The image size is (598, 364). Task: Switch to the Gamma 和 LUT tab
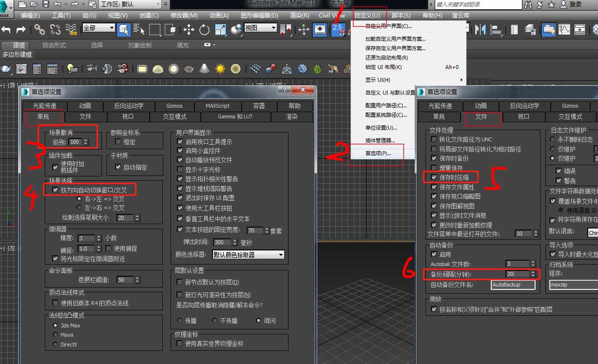click(x=235, y=116)
